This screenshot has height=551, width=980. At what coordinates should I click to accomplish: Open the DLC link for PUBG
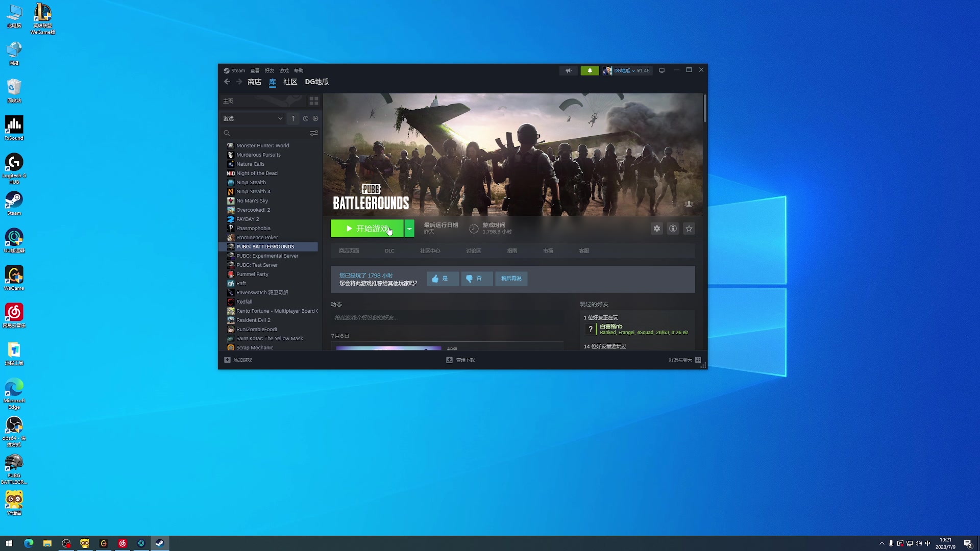389,251
